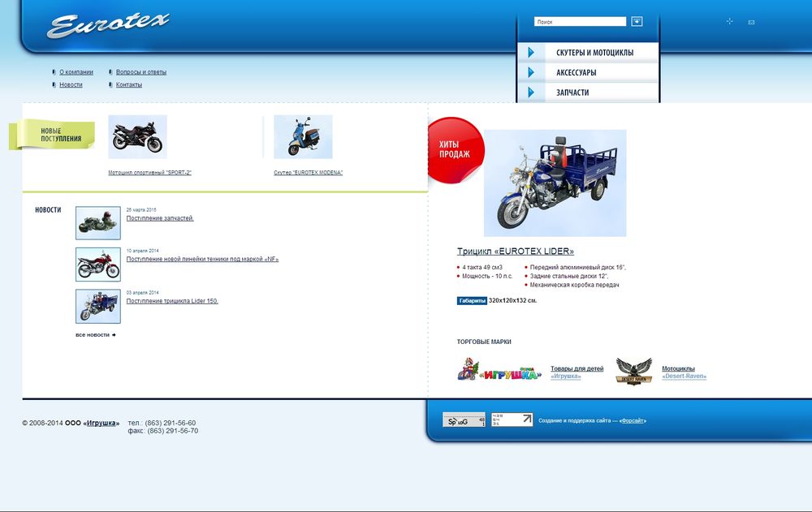
Task: Click the Хиты продаж red sticker
Action: tap(456, 149)
